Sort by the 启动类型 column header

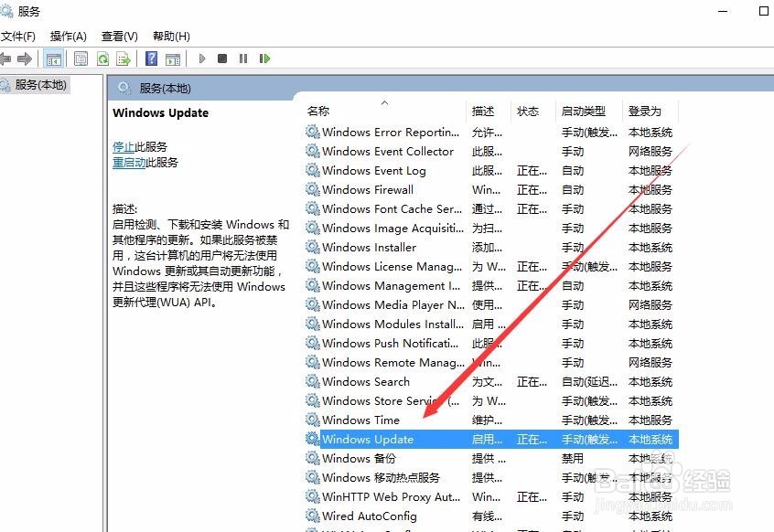(584, 112)
